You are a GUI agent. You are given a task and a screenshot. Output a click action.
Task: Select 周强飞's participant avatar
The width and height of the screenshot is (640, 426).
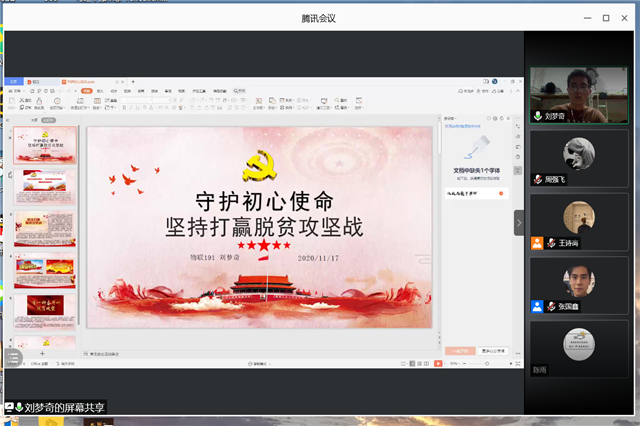click(x=578, y=154)
